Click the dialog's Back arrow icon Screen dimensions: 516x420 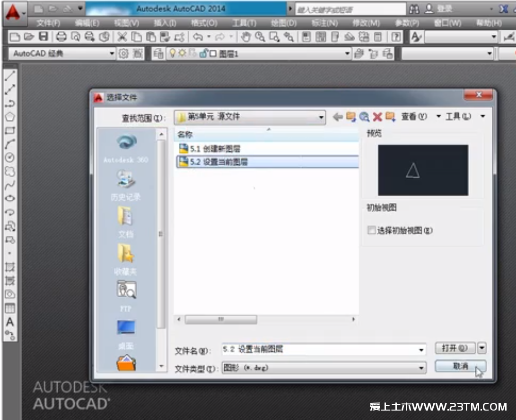338,117
